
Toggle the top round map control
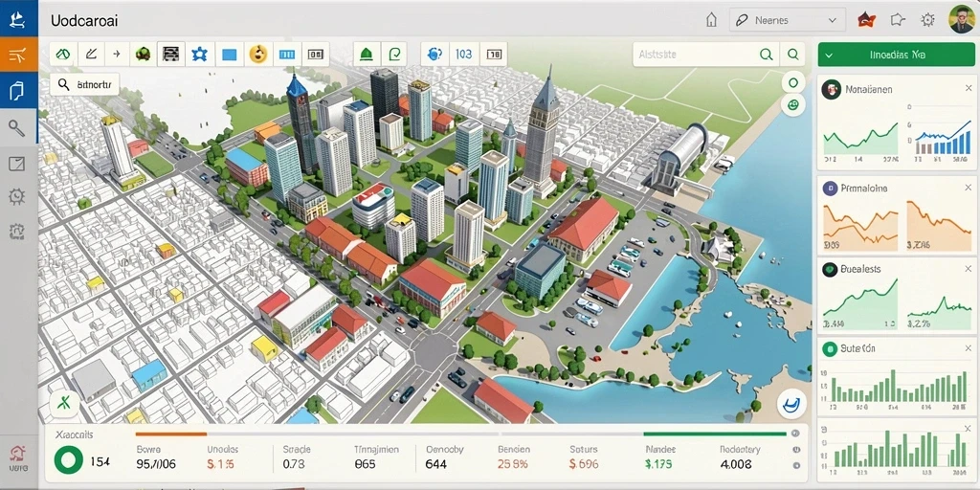coord(793,82)
